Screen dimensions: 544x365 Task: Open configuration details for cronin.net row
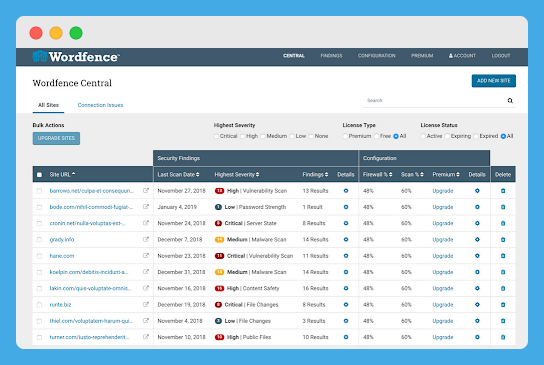(477, 223)
